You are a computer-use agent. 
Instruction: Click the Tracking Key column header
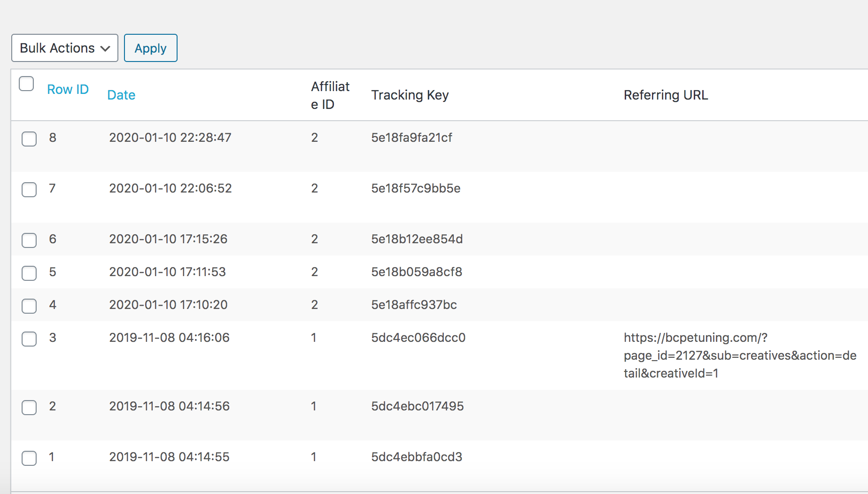[x=410, y=95]
